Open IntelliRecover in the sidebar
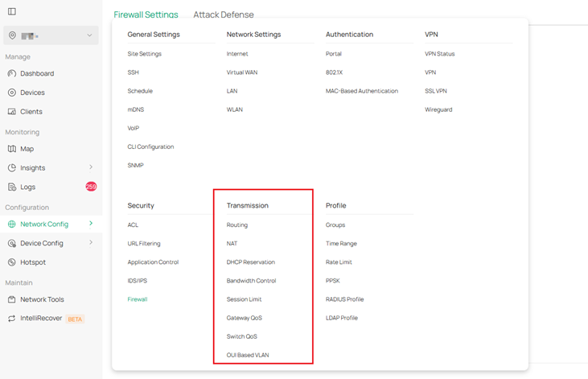Viewport: 588px width, 379px height. pos(41,318)
